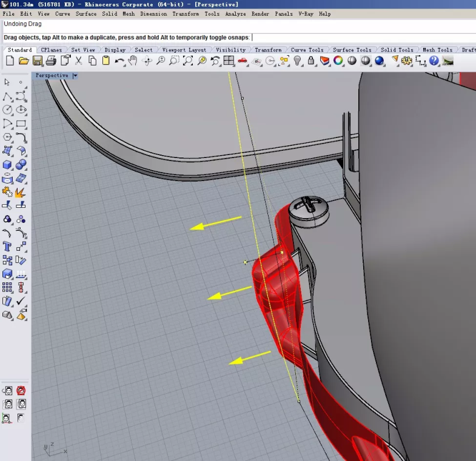476x461 pixels.
Task: Select the Circle drawing tool
Action: [x=7, y=110]
